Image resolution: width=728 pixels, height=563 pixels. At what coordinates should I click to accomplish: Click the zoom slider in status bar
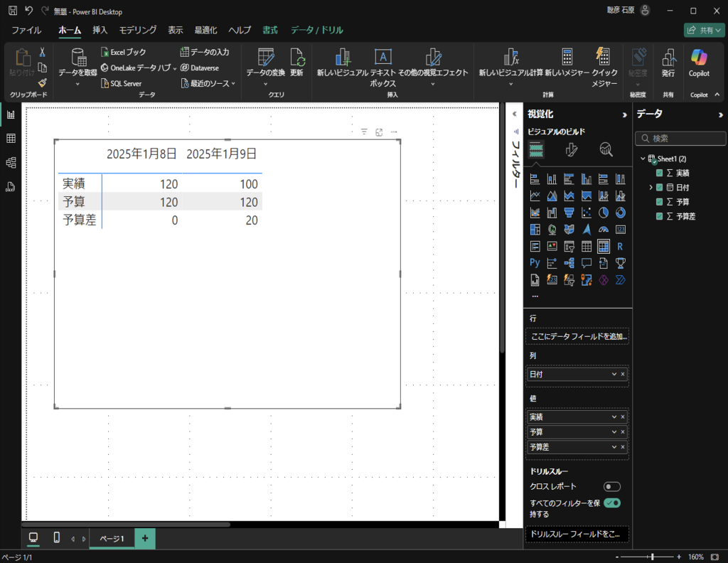(652, 557)
